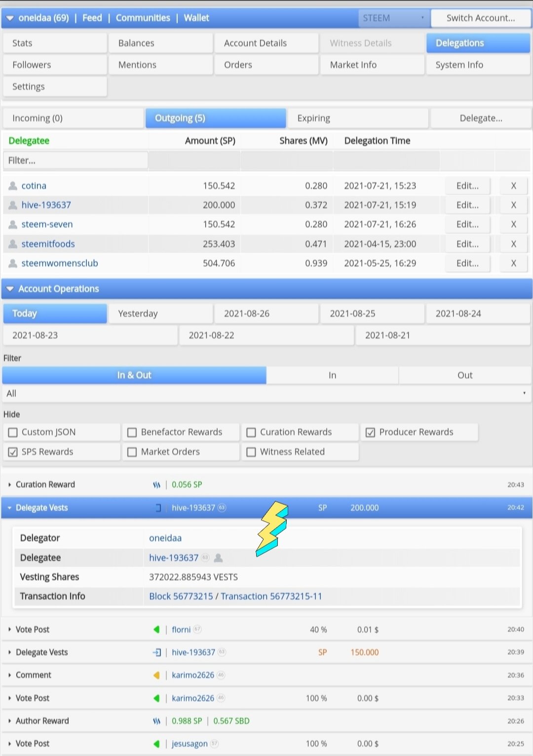Expand the Comment operation row

pos(9,675)
